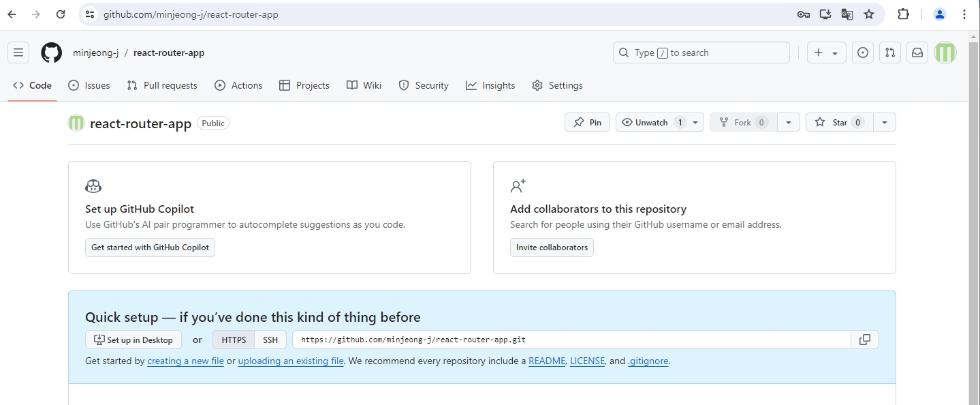This screenshot has height=405, width=980.
Task: Bookmark this page with the star icon
Action: pyautogui.click(x=869, y=14)
